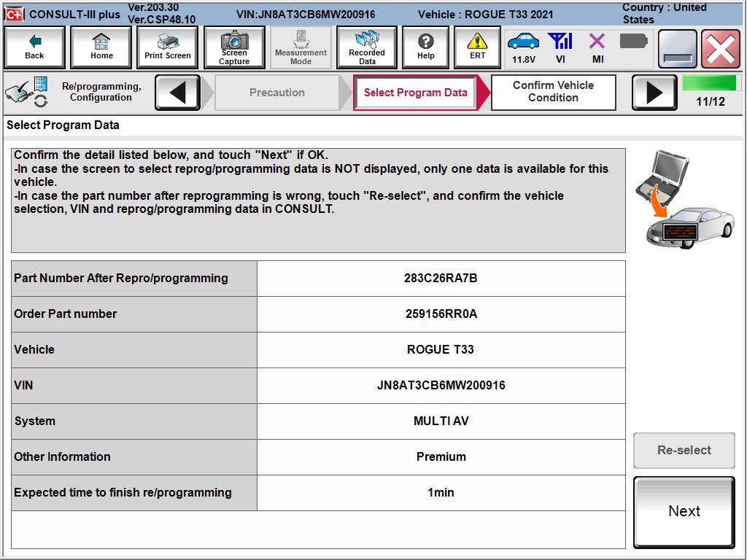
Task: Click the Print Screen icon
Action: pos(167,47)
